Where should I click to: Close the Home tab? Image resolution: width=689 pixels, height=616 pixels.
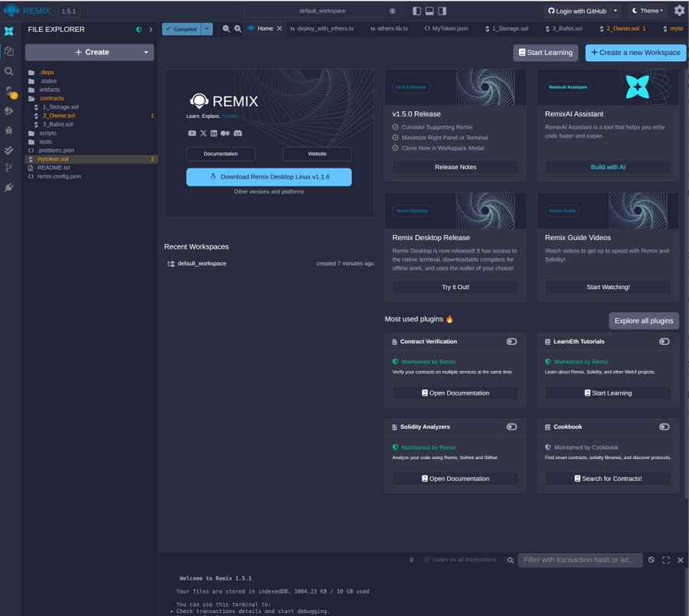(x=279, y=28)
